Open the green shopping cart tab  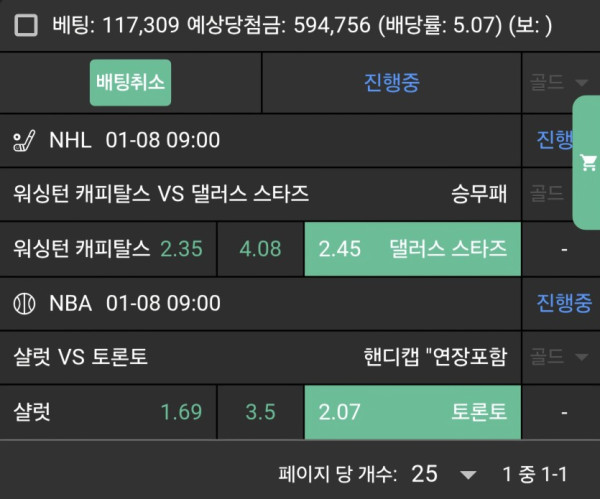pos(587,163)
